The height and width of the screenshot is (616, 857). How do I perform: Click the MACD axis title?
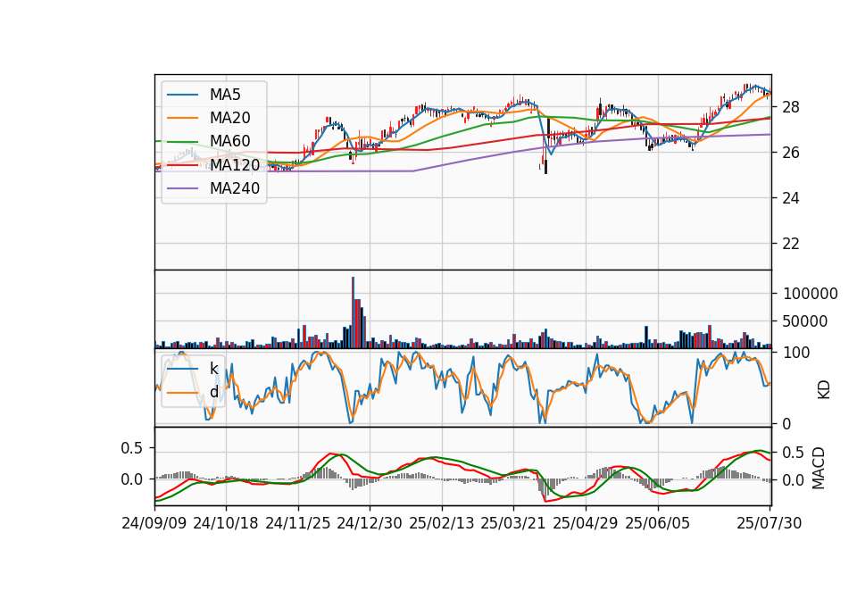click(x=819, y=468)
